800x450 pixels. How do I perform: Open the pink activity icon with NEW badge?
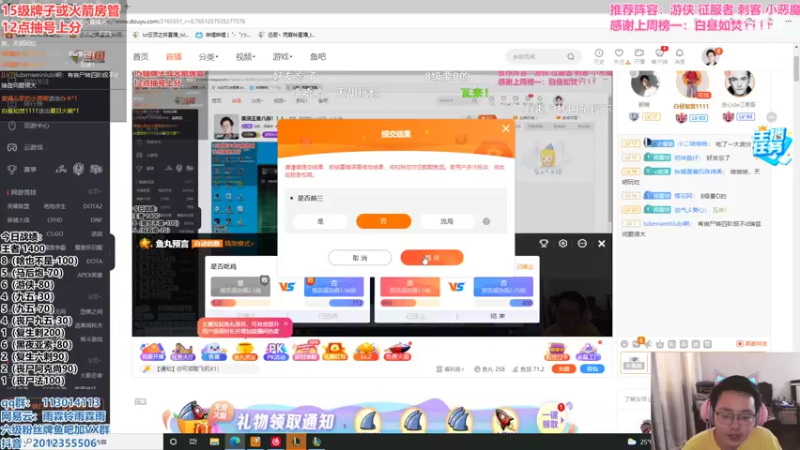(x=306, y=352)
